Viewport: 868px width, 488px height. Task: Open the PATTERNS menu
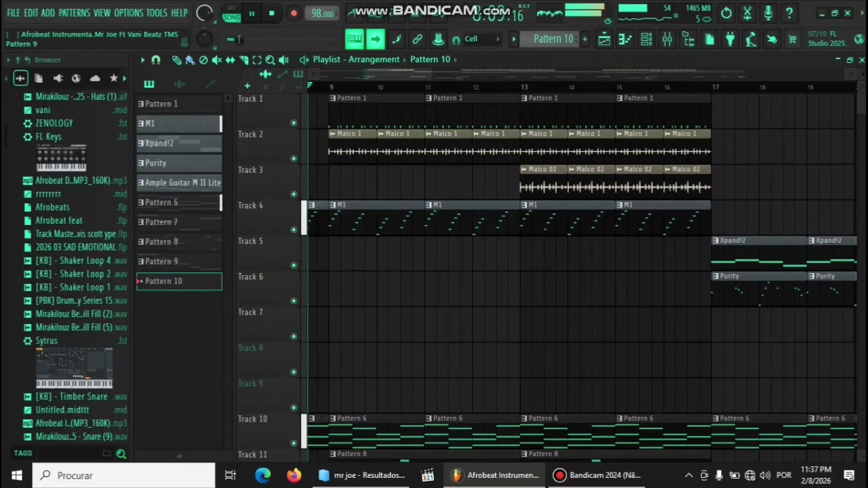click(x=74, y=13)
